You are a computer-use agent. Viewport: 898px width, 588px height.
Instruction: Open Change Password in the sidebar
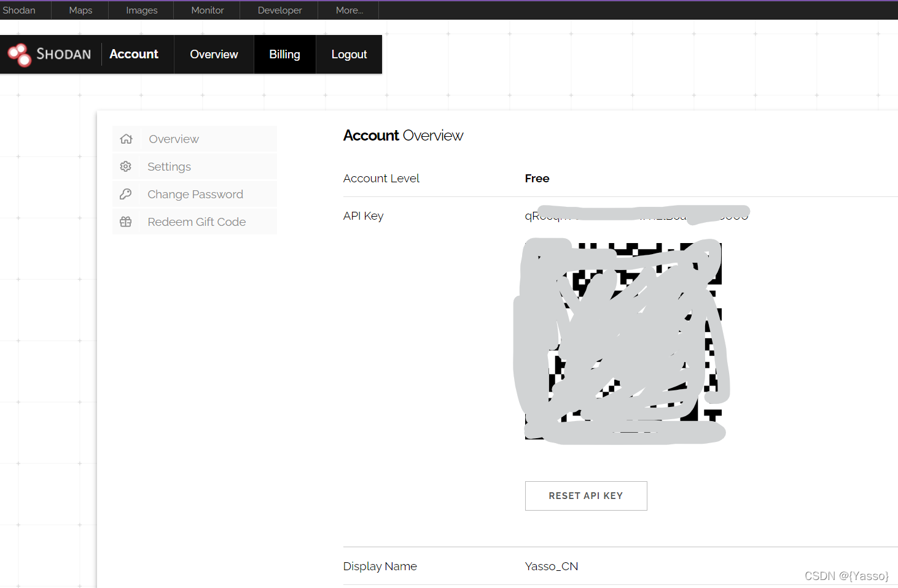pos(195,194)
